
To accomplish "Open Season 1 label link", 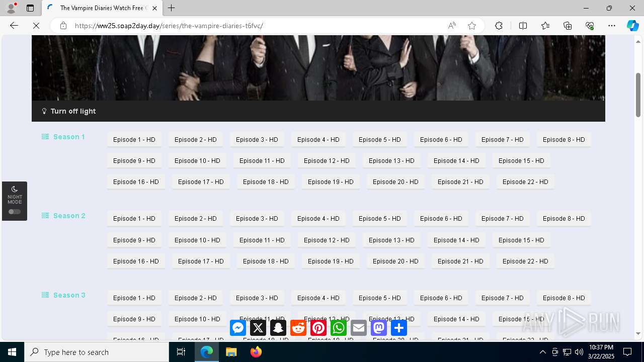I will [69, 137].
